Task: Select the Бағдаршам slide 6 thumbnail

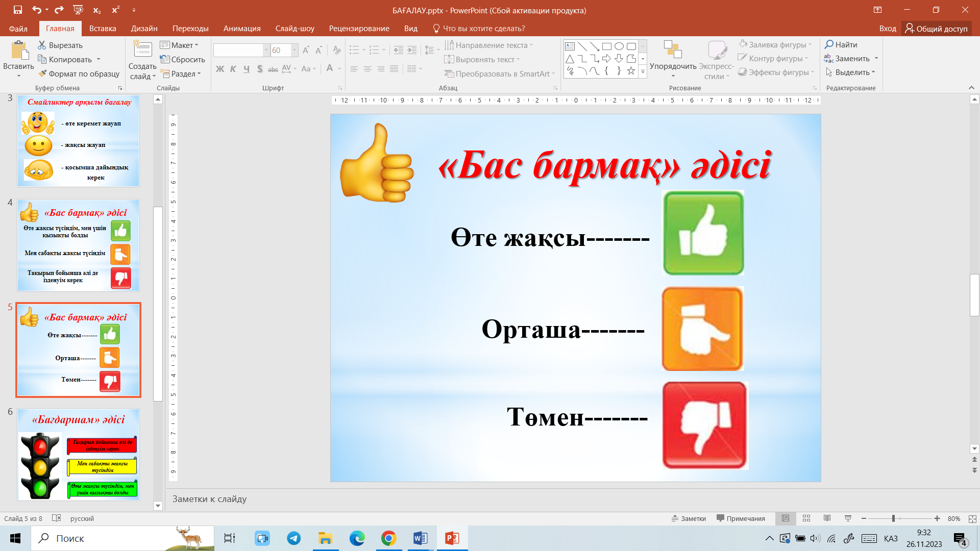Action: click(x=79, y=454)
